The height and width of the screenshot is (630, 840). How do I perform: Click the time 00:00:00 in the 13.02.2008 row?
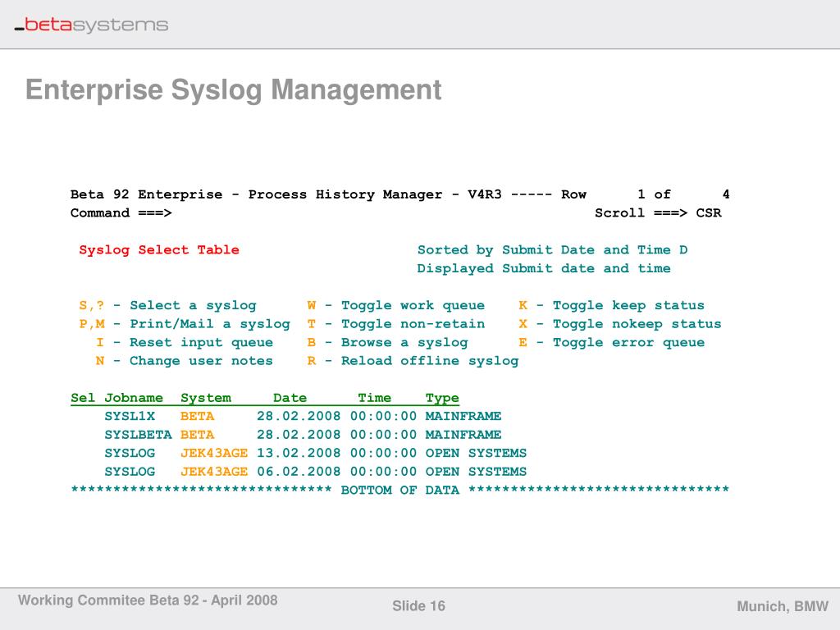coord(383,453)
